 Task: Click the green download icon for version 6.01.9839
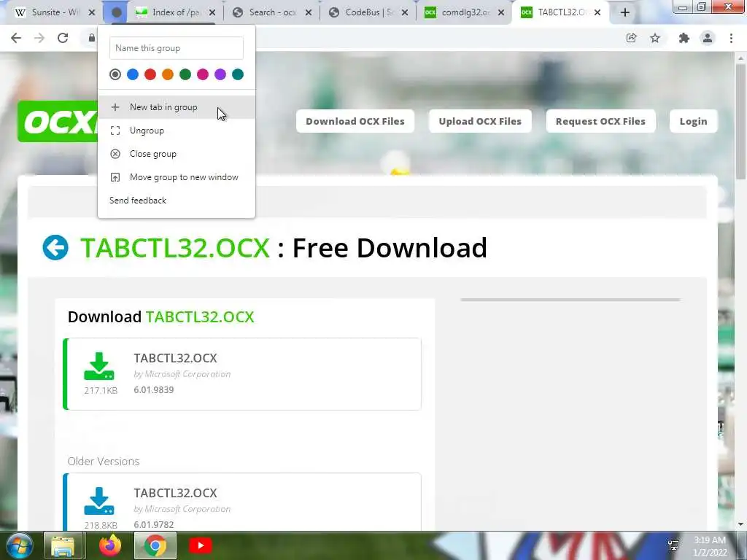tap(99, 366)
